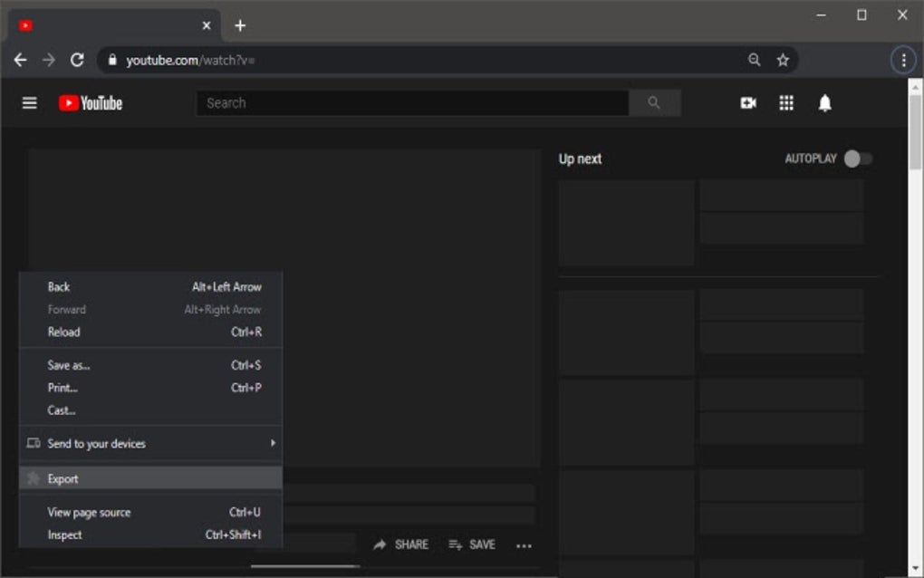Click inside the YouTube search field
Image resolution: width=924 pixels, height=578 pixels.
click(408, 102)
